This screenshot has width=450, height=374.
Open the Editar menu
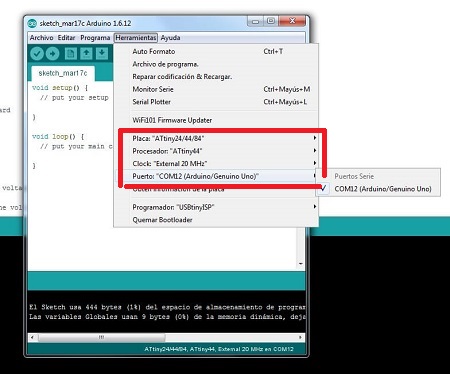(x=66, y=38)
